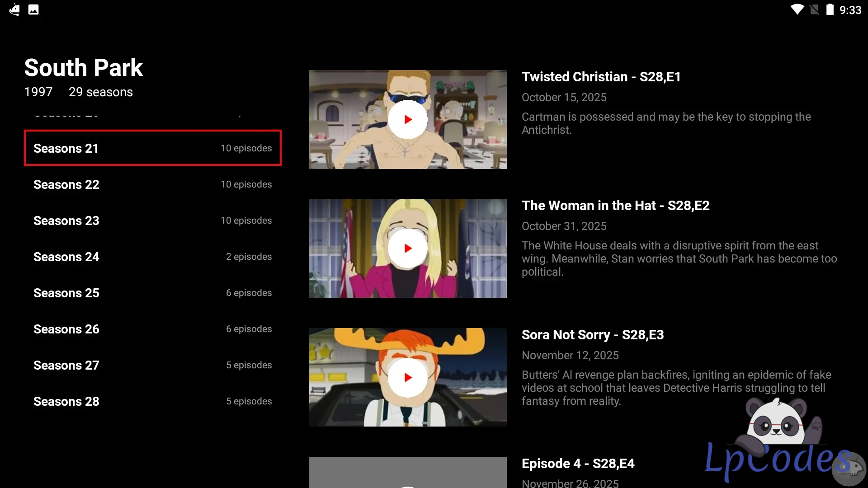868x488 pixels.
Task: Open the image notification icon in status bar
Action: coord(33,9)
